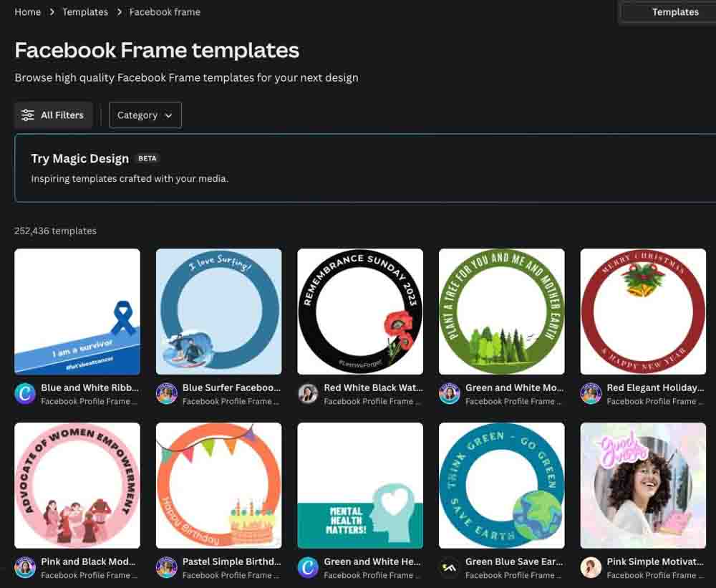Click the Home breadcrumb link
This screenshot has width=716, height=588.
[28, 12]
